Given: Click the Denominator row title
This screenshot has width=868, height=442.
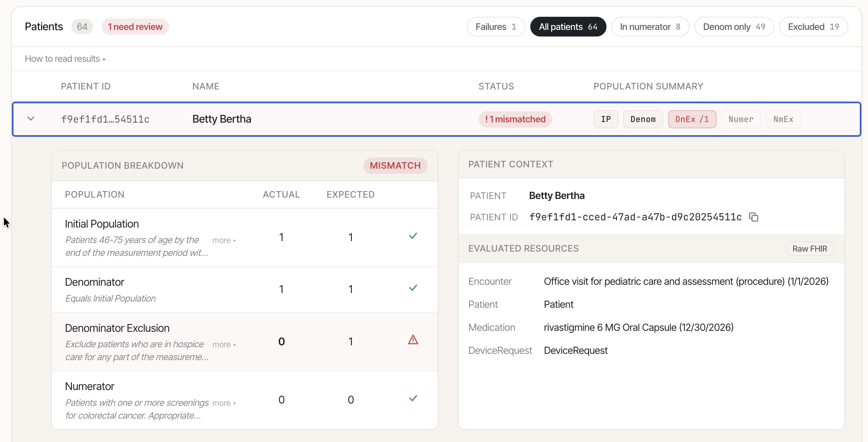Looking at the screenshot, I should tap(94, 282).
